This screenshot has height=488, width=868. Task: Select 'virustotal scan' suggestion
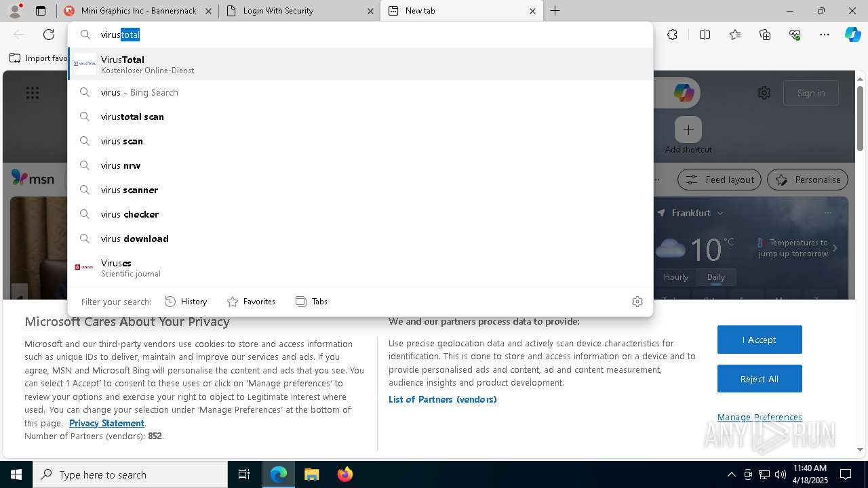(360, 117)
